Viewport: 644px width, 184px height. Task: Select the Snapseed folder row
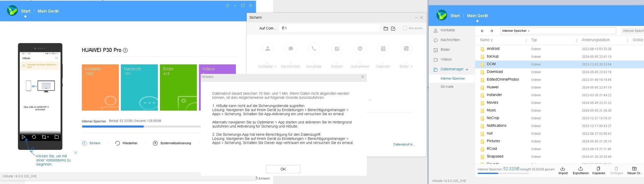[x=559, y=157]
